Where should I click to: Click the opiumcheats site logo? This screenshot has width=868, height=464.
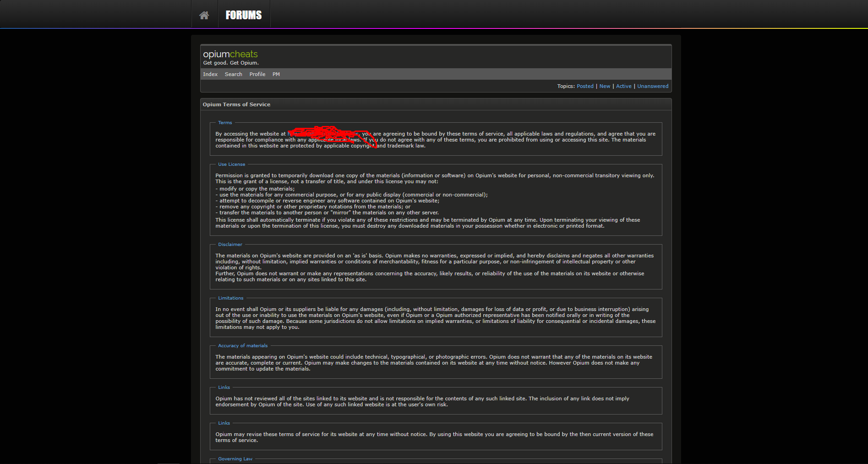(230, 54)
